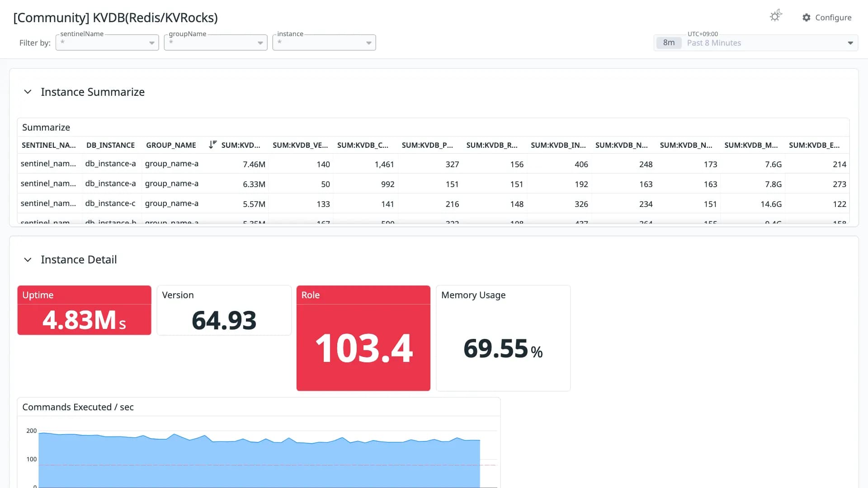
Task: Click the SUM:KVDB_R... column header
Action: point(492,145)
